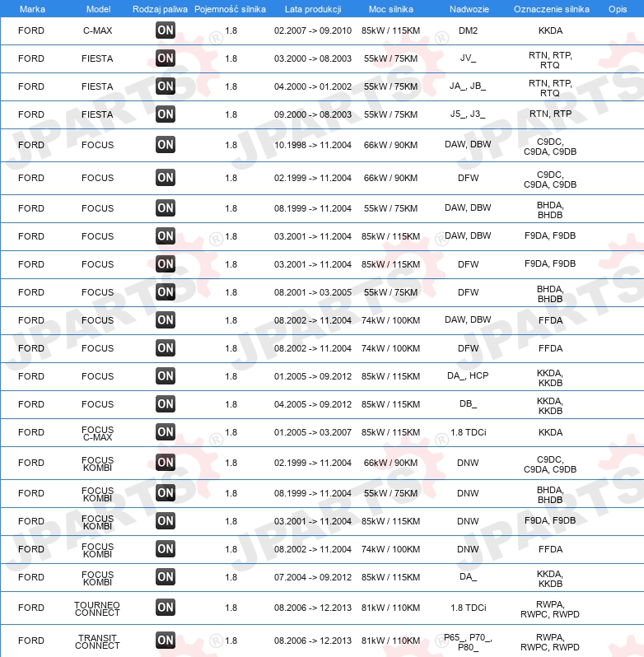Click the Rodzaj paliwa column header
This screenshot has height=657, width=644.
coord(160,9)
